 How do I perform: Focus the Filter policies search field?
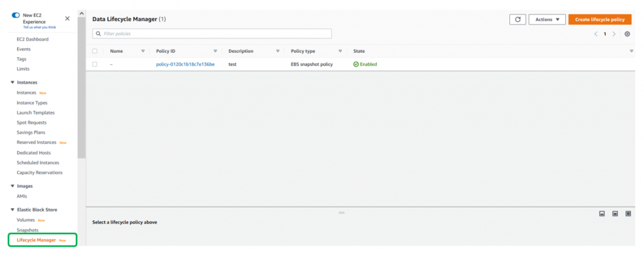coord(212,34)
